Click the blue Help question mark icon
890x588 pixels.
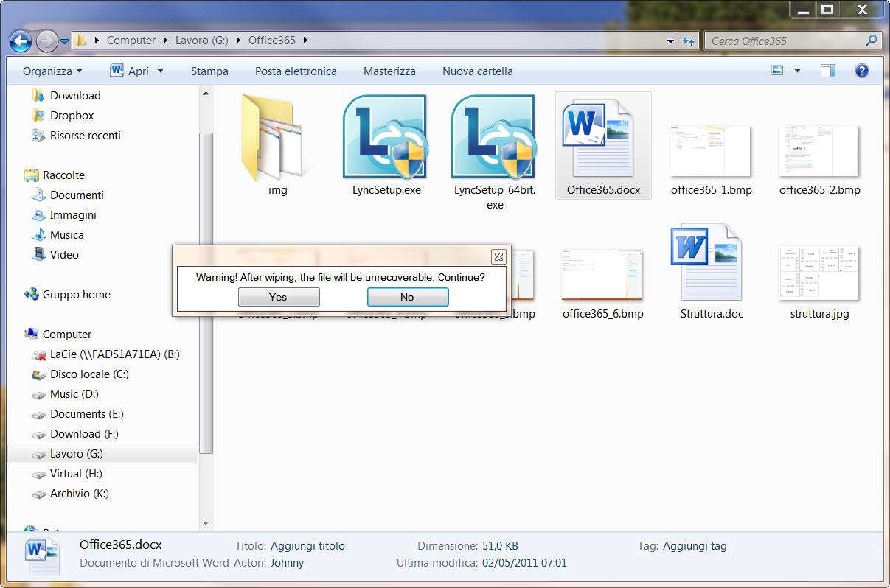pos(861,71)
